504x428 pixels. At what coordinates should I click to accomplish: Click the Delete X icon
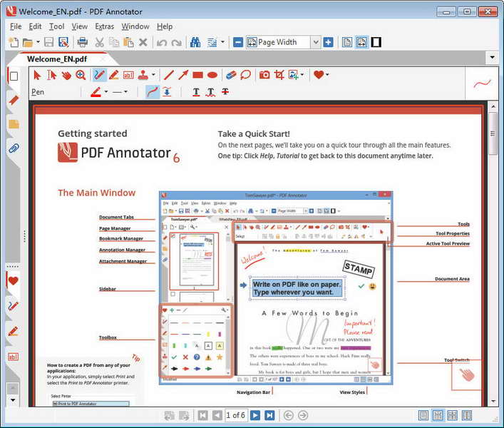[143, 42]
